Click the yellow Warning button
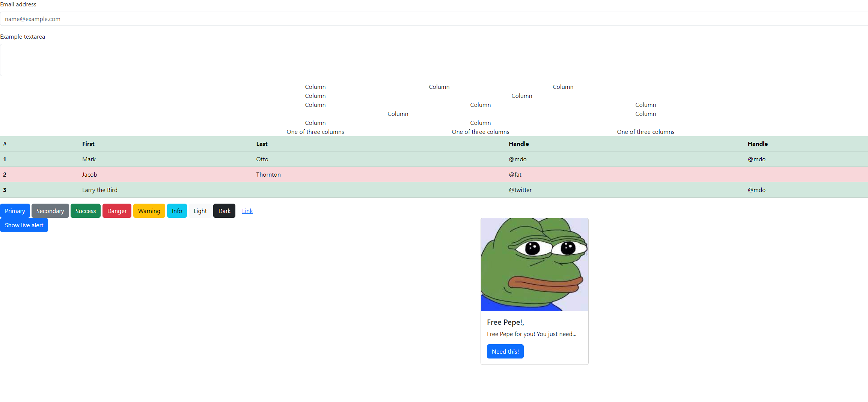Screen dimensions: 868x402 click(x=149, y=211)
